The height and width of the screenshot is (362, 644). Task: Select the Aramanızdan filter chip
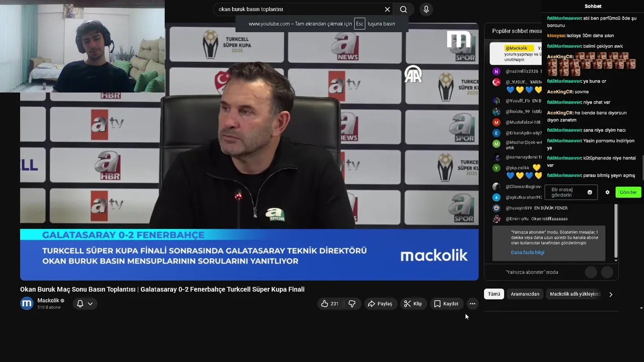coord(525,294)
